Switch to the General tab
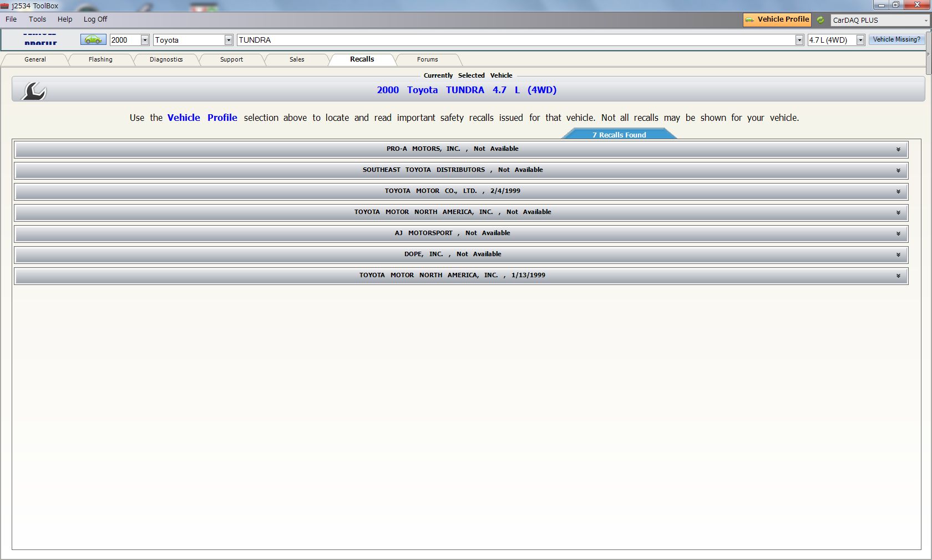 click(35, 59)
